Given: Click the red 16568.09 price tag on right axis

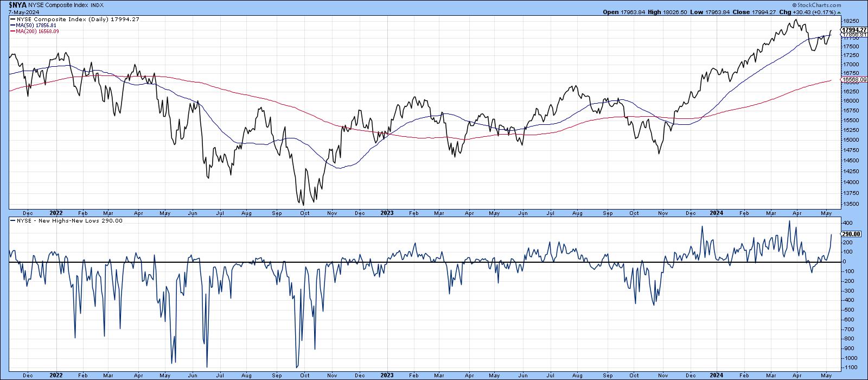Looking at the screenshot, I should click(854, 79).
